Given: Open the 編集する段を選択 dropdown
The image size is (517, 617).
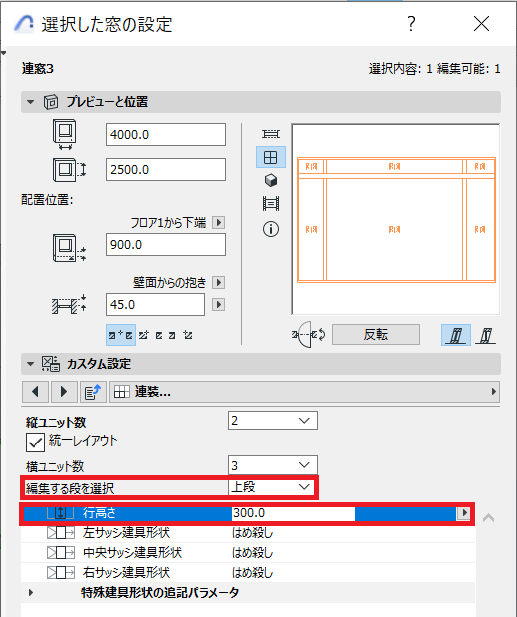Looking at the screenshot, I should pos(273,487).
